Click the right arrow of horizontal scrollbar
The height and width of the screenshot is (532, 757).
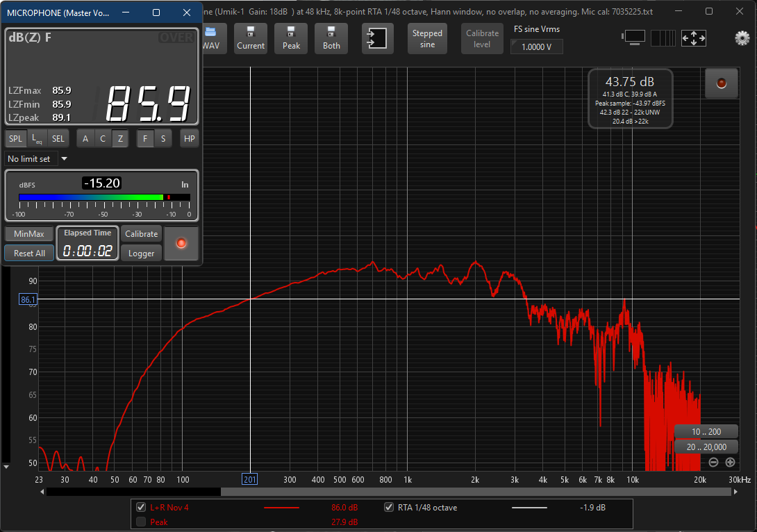[x=735, y=492]
